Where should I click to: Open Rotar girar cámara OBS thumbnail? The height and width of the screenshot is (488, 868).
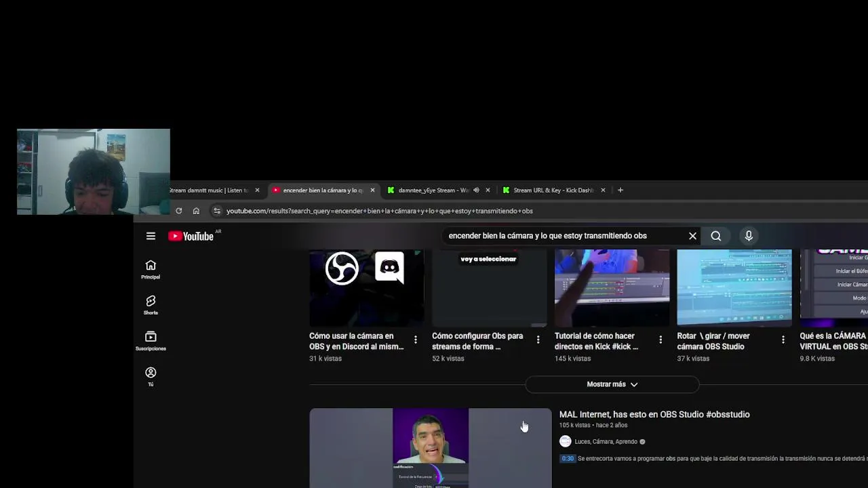point(734,288)
